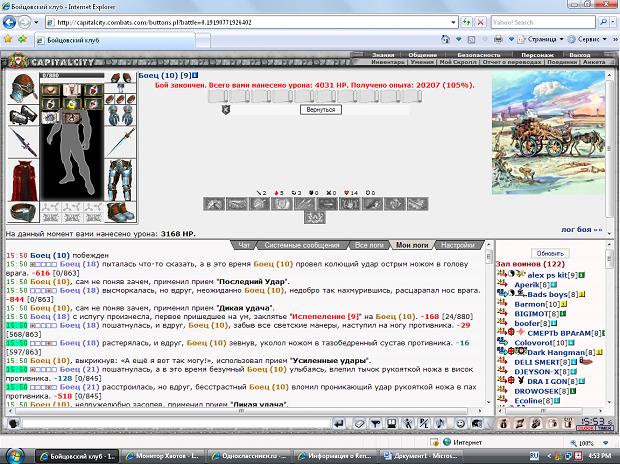Image resolution: width=620 pixels, height=464 pixels.
Task: Click the browser refresh button
Action: click(467, 23)
